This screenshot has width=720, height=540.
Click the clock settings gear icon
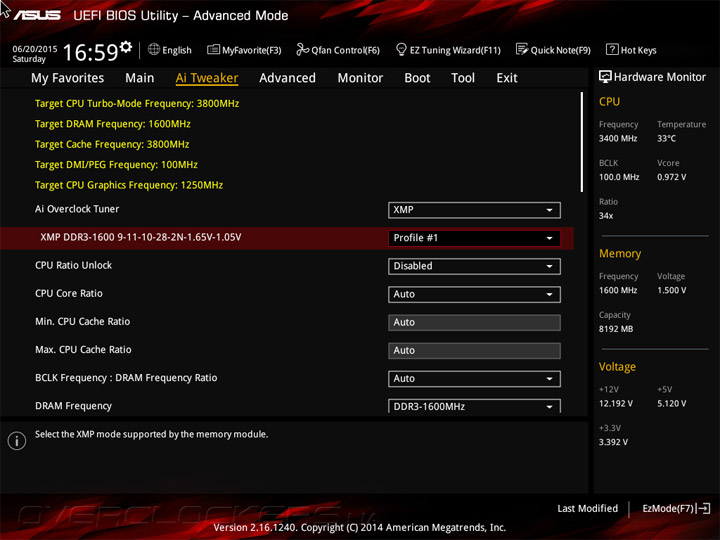pyautogui.click(x=126, y=47)
